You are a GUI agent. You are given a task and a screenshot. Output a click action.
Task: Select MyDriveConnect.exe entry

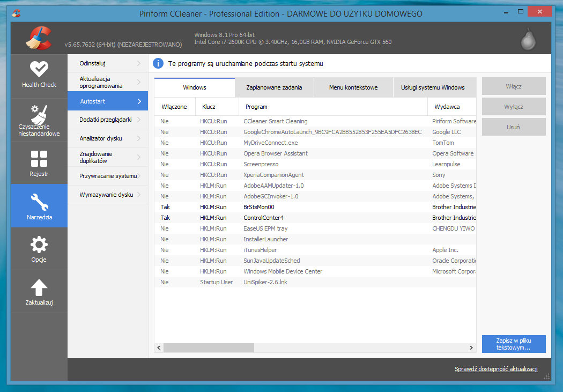pos(315,143)
